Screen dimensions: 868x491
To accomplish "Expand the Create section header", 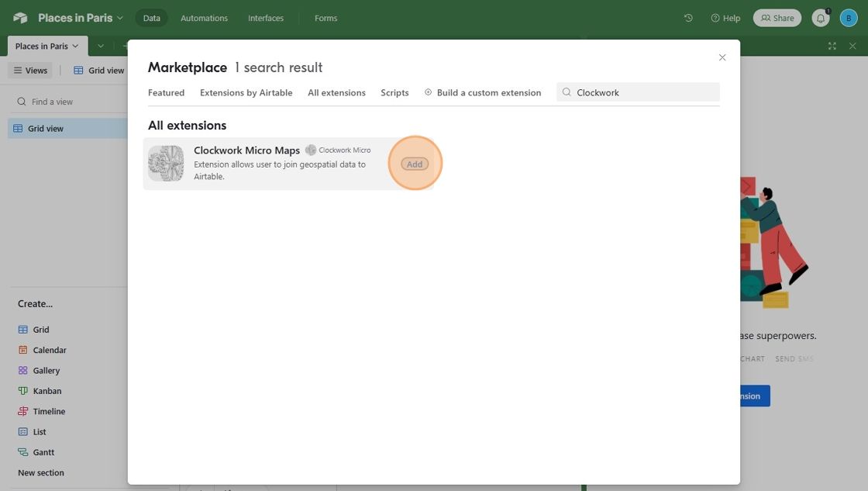I will coord(36,304).
